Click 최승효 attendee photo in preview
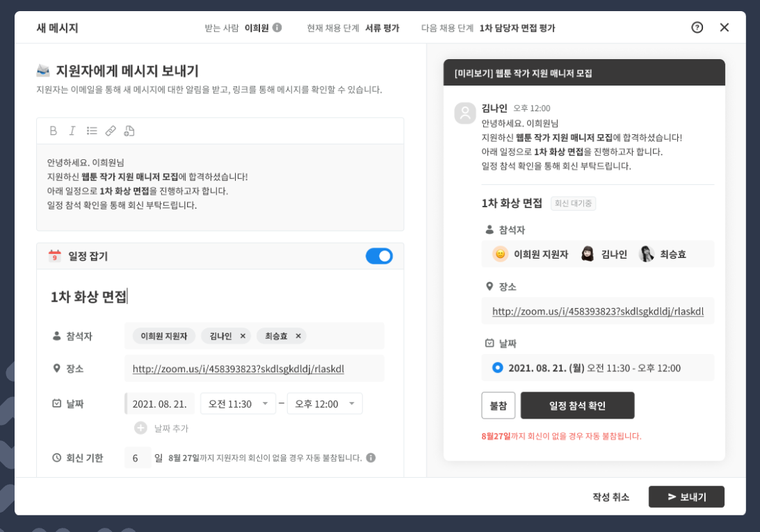760x532 pixels. pyautogui.click(x=647, y=254)
